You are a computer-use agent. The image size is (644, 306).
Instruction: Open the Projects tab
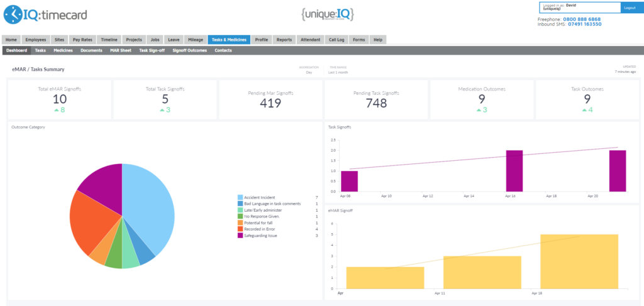[x=134, y=40]
